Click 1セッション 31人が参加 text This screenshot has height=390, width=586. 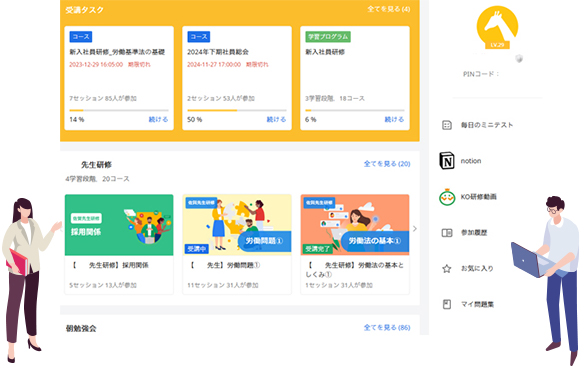pyautogui.click(x=339, y=285)
